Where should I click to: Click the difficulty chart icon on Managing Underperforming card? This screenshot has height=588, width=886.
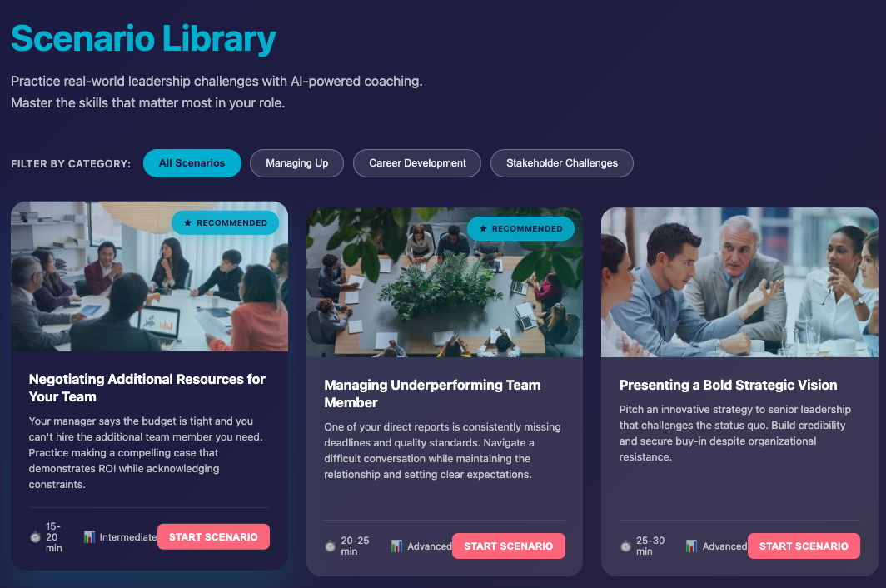tap(396, 546)
